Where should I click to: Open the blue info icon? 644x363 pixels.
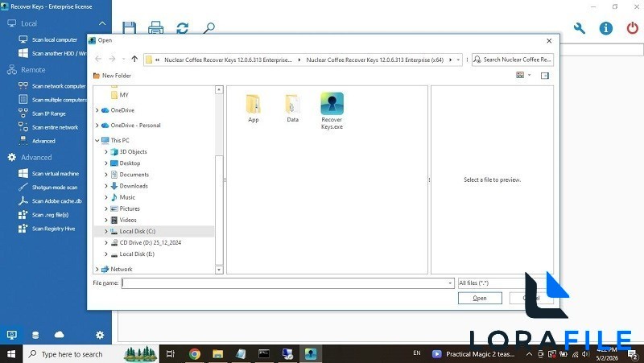pos(606,28)
